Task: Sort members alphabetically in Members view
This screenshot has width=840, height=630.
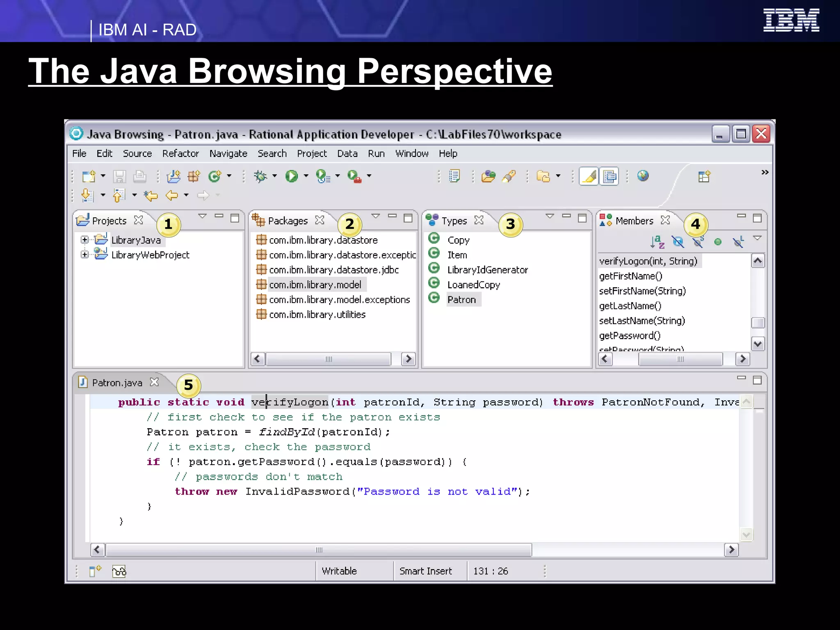Action: (657, 242)
